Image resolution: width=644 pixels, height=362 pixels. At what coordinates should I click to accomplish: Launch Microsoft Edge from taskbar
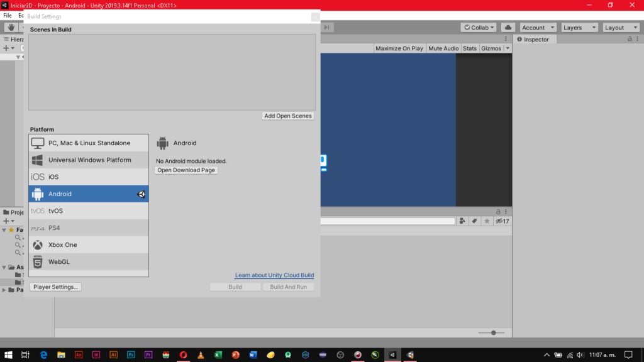[43, 355]
